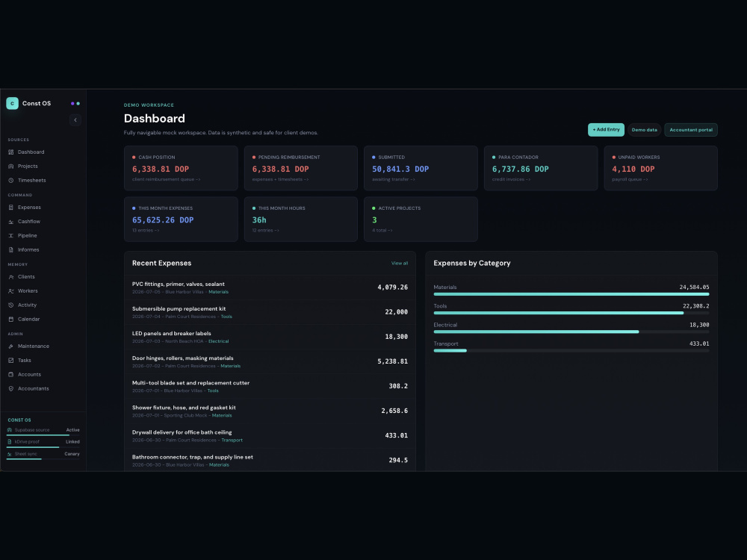747x560 pixels.
Task: Click the + Add Entry button
Action: click(x=606, y=129)
